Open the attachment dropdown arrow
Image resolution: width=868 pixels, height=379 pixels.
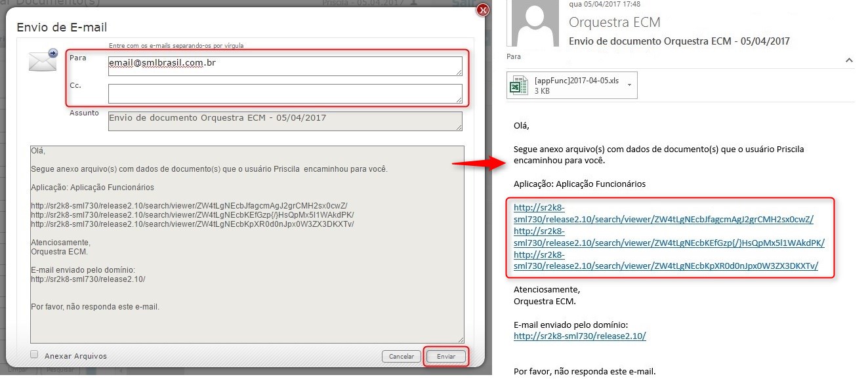[629, 85]
